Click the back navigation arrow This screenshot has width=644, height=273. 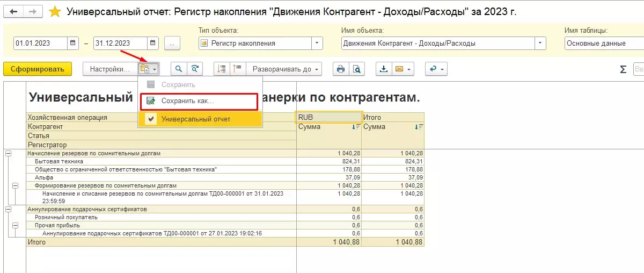click(x=14, y=12)
